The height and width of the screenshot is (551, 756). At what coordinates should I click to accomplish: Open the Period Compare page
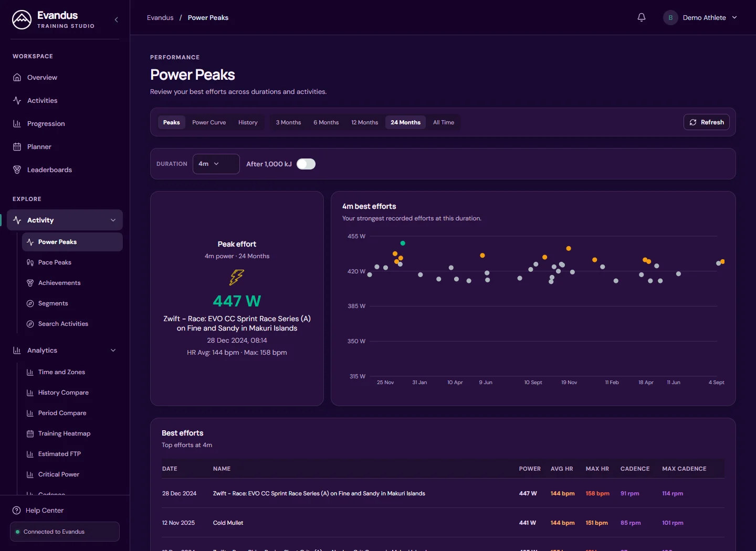point(62,413)
